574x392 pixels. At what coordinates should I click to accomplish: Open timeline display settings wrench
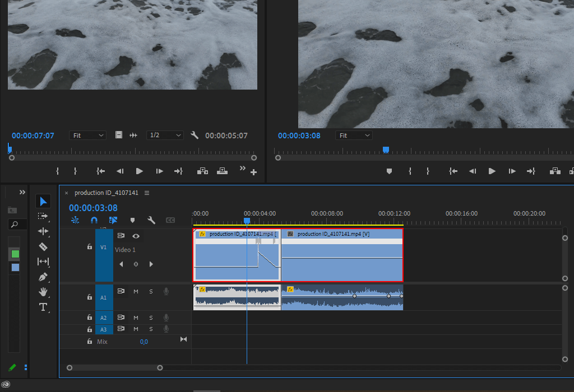point(151,220)
